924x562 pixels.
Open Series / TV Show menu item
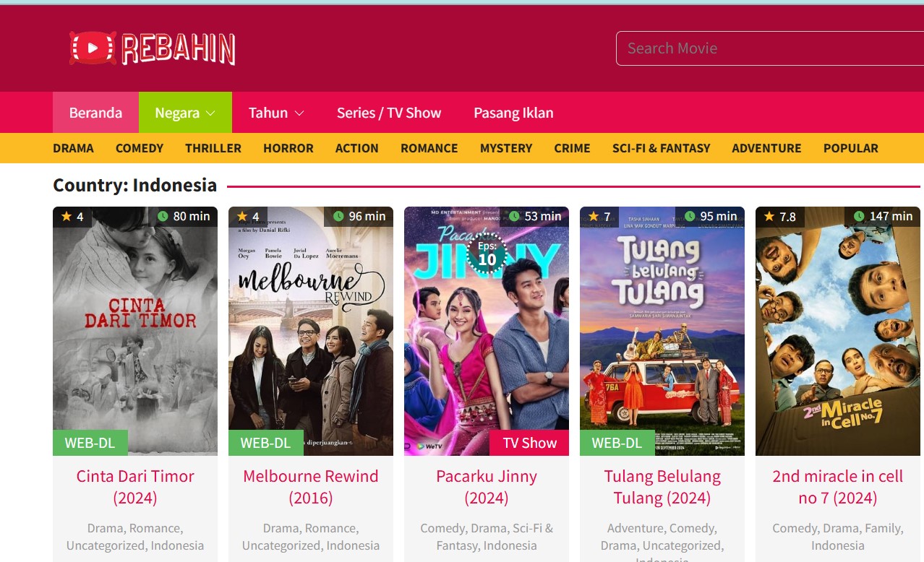[389, 113]
